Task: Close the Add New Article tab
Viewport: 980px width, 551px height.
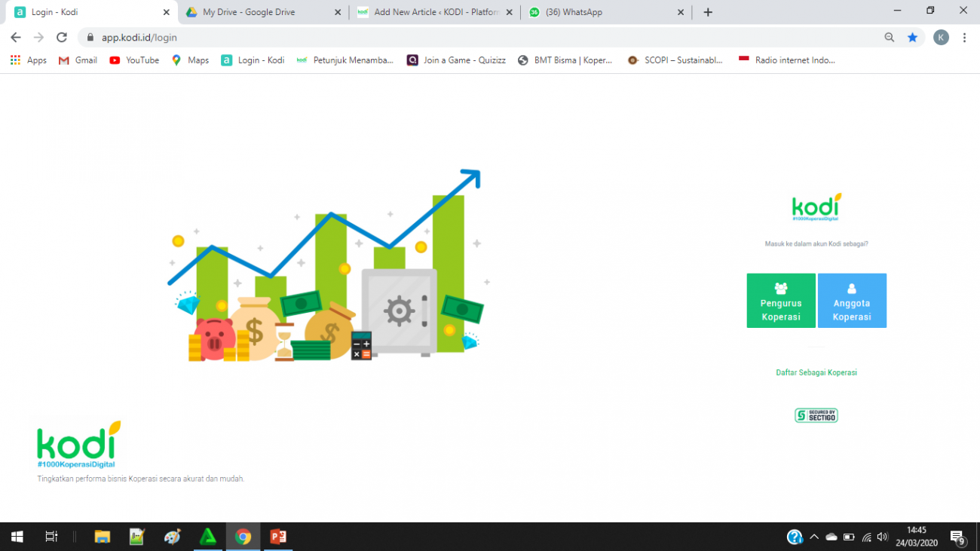Action: [x=509, y=12]
